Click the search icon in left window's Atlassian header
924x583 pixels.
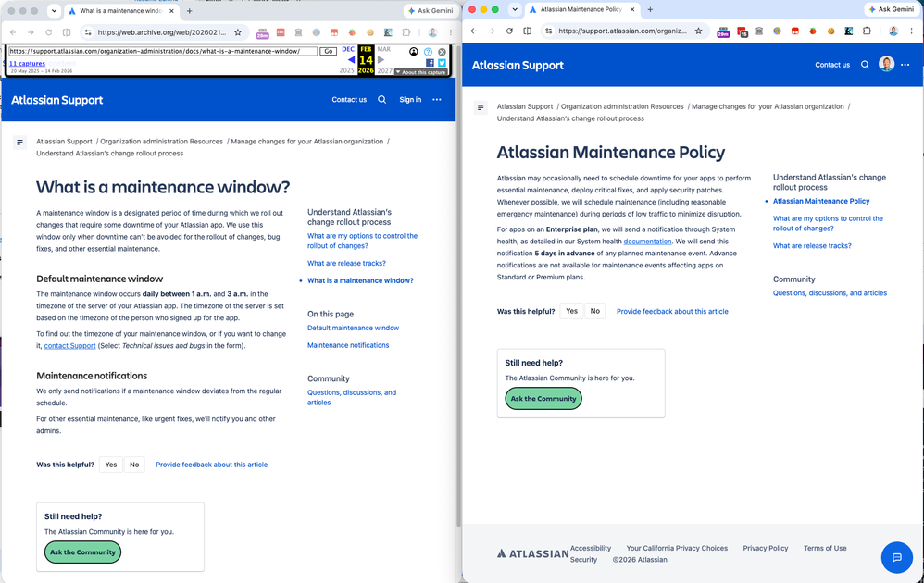coord(381,100)
